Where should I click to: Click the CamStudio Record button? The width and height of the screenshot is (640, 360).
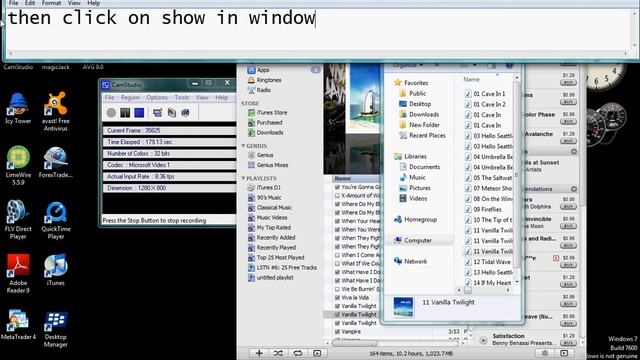111,113
